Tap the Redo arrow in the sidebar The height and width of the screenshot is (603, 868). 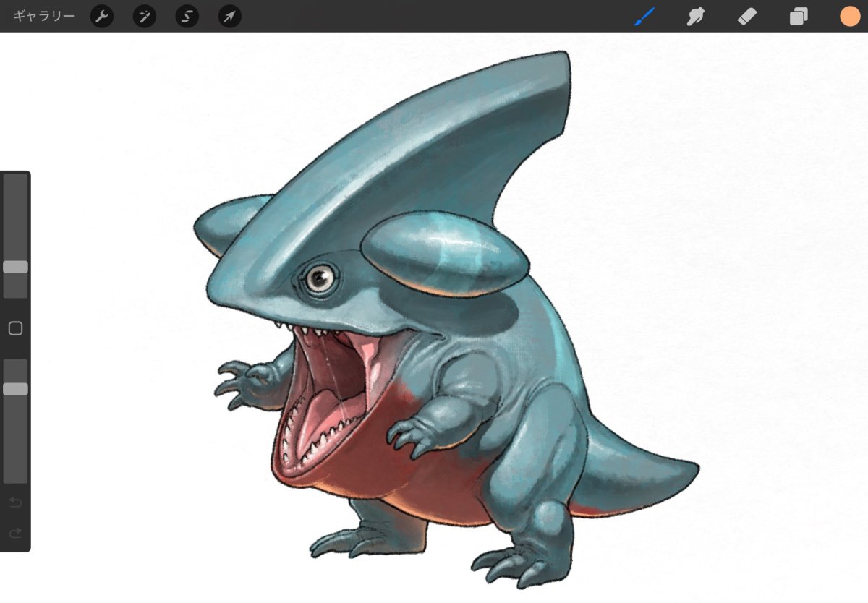pos(15,533)
